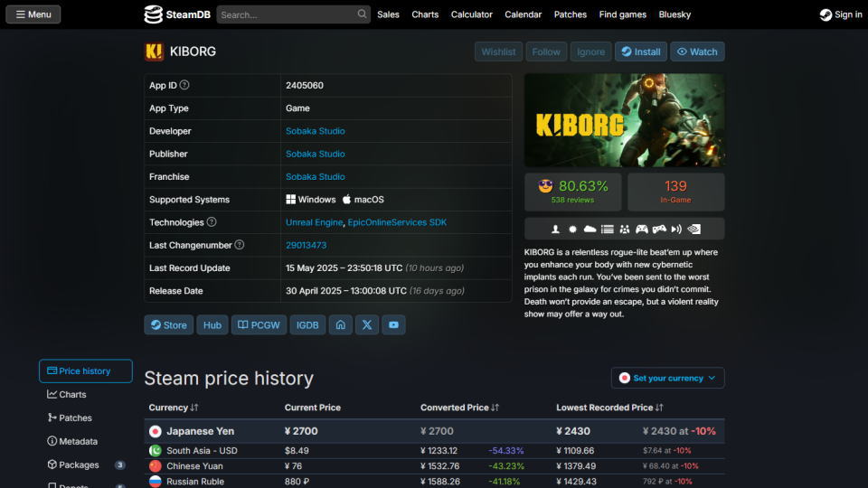Open Publisher Sobaka Studio link
This screenshot has height=488, width=868.
point(315,154)
